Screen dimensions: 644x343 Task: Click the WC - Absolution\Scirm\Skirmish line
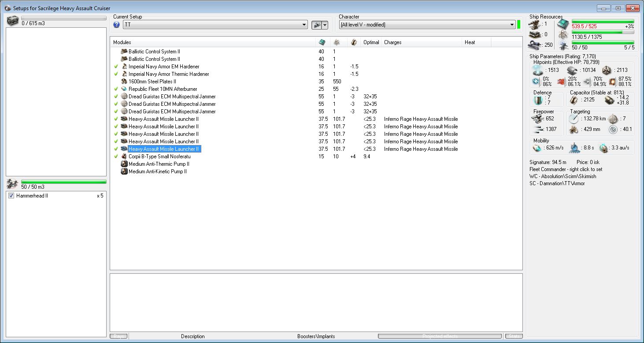[563, 176]
